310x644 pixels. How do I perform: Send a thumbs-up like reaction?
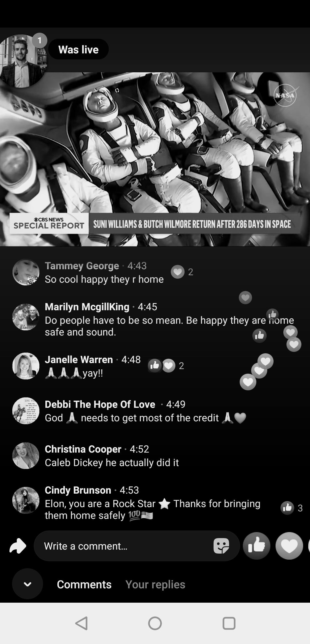tap(257, 546)
